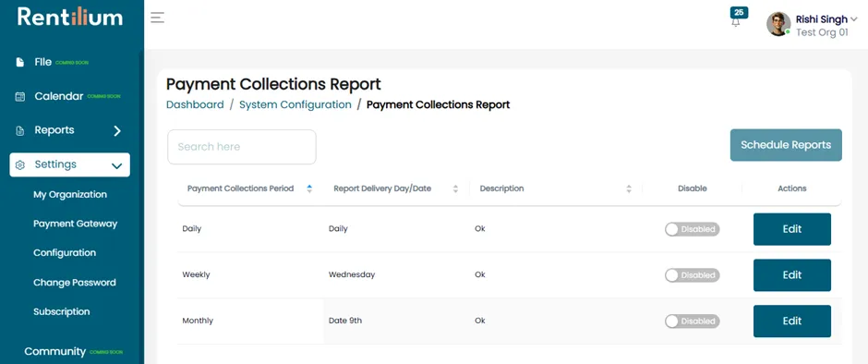Click Description column header
The height and width of the screenshot is (364, 868).
(501, 188)
